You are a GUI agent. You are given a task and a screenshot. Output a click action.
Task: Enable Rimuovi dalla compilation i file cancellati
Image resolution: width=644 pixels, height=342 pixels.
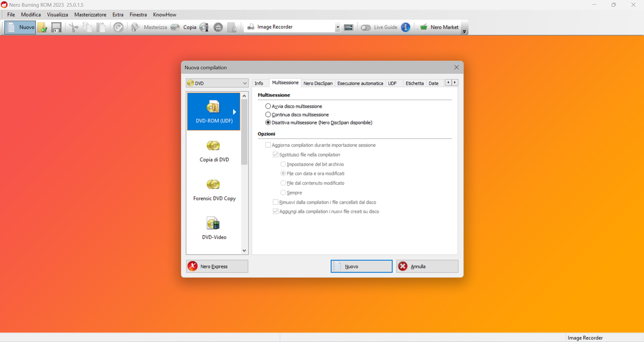click(275, 202)
